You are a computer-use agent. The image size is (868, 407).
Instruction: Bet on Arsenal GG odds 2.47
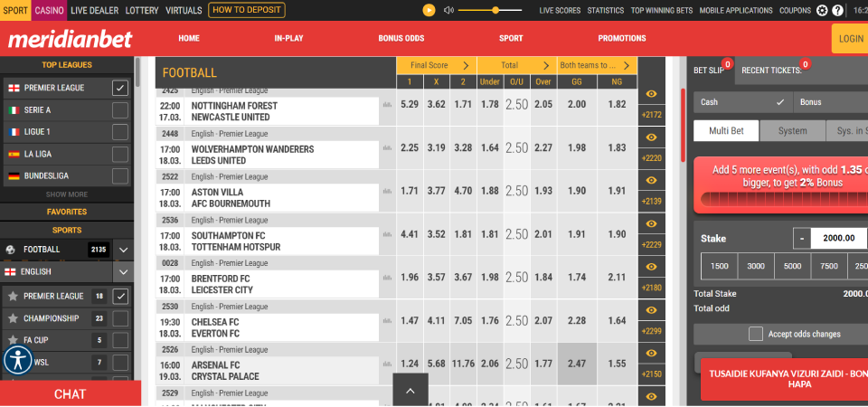click(577, 364)
